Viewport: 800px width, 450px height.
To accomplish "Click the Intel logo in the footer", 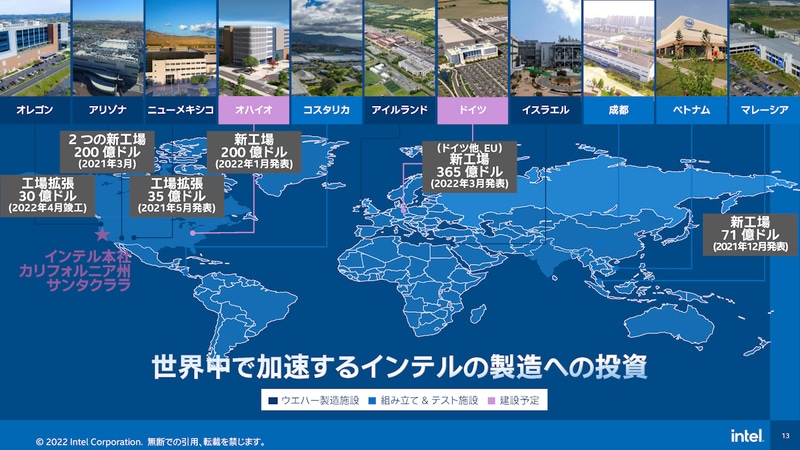I will tap(747, 436).
